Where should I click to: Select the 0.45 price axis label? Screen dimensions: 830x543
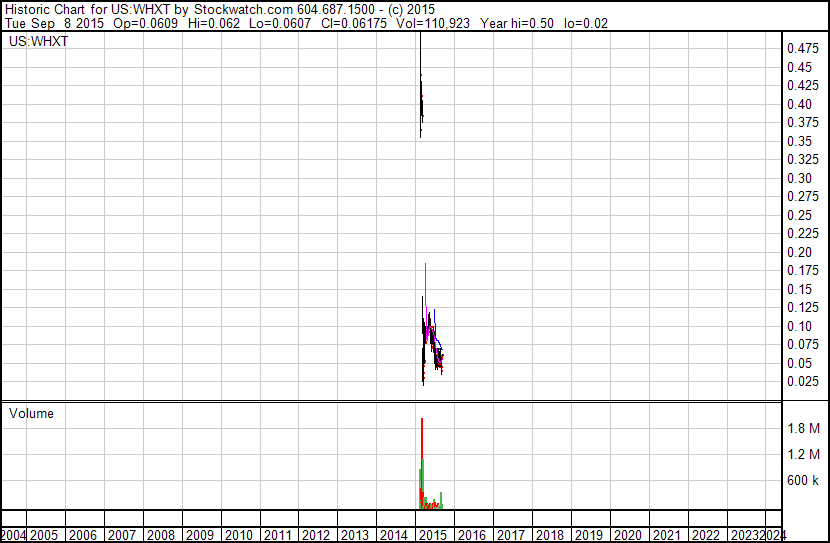[x=799, y=67]
